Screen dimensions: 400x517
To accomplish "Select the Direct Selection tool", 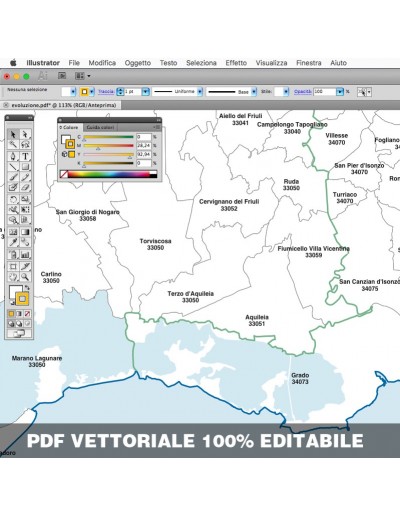I will tap(25, 134).
